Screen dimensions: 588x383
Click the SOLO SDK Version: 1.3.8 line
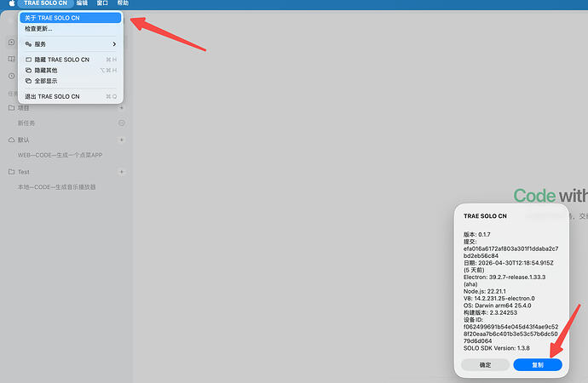pyautogui.click(x=497, y=348)
